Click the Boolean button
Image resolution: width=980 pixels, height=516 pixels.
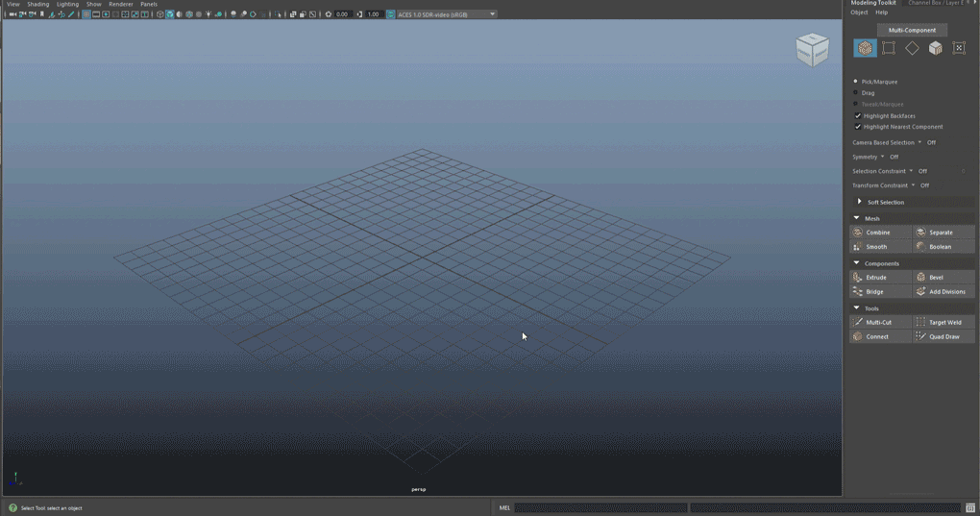[943, 247]
